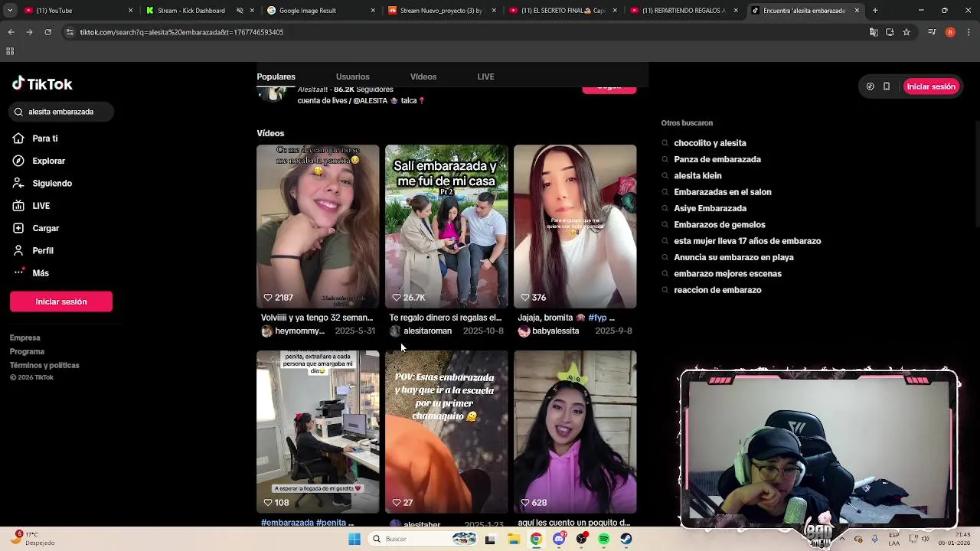Switch to the Google Image Result tab
The height and width of the screenshot is (551, 980).
320,11
